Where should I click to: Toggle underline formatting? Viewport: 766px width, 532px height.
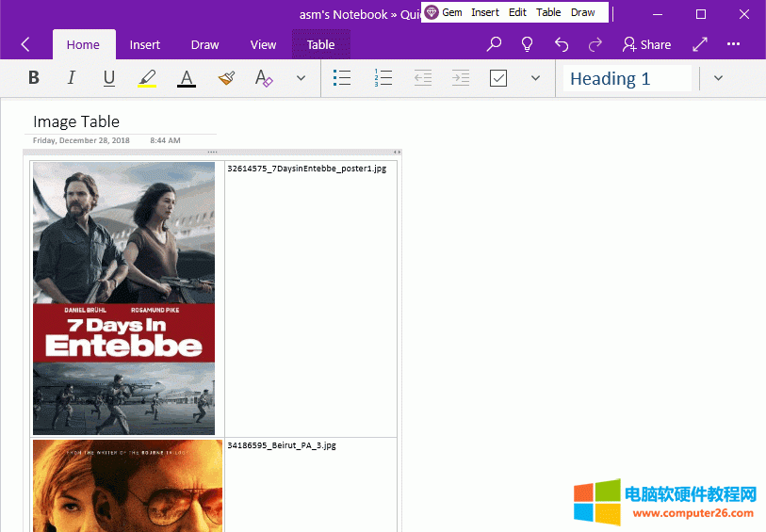(x=109, y=78)
